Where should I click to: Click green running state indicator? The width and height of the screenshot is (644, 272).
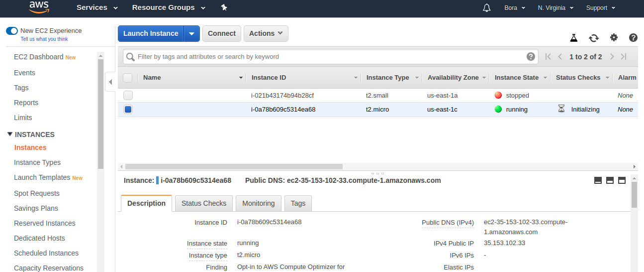(498, 109)
